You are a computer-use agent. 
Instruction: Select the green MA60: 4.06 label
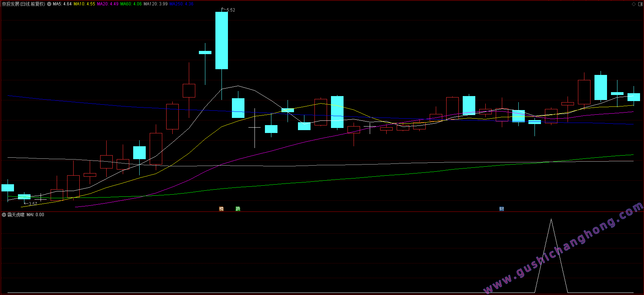pos(131,4)
